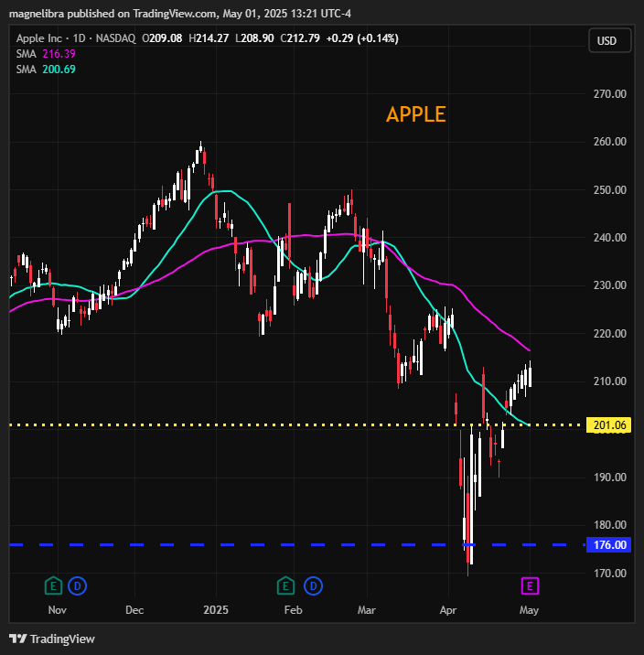Click the L208.90 low value
This screenshot has height=655, width=644.
(x=254, y=38)
